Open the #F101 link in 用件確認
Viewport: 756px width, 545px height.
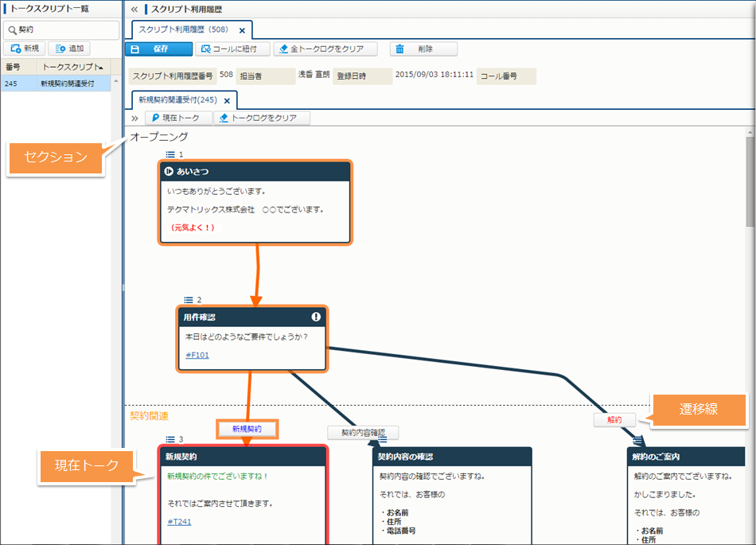click(197, 355)
